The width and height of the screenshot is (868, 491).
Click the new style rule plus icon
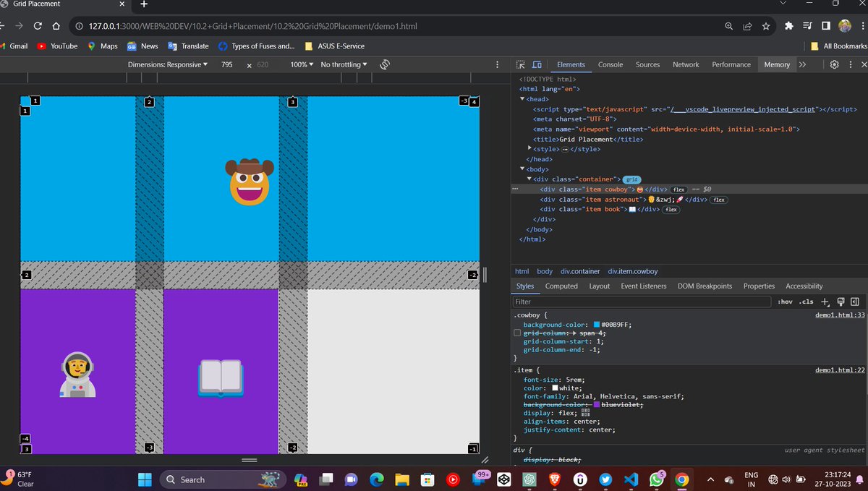[825, 302]
